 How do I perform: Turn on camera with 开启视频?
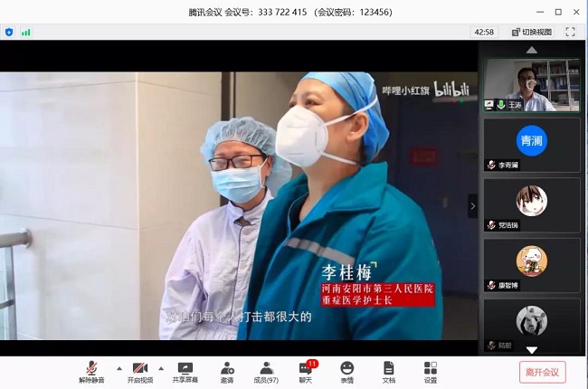(x=140, y=371)
